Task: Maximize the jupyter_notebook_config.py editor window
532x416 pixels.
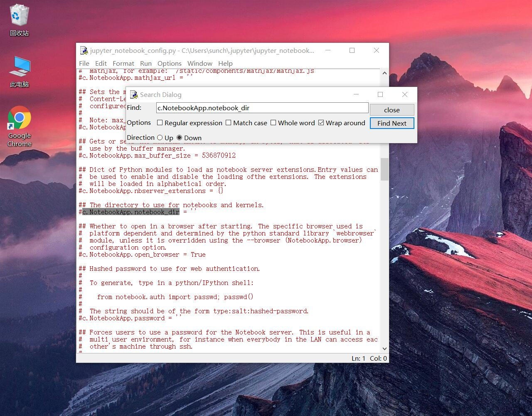Action: tap(352, 50)
